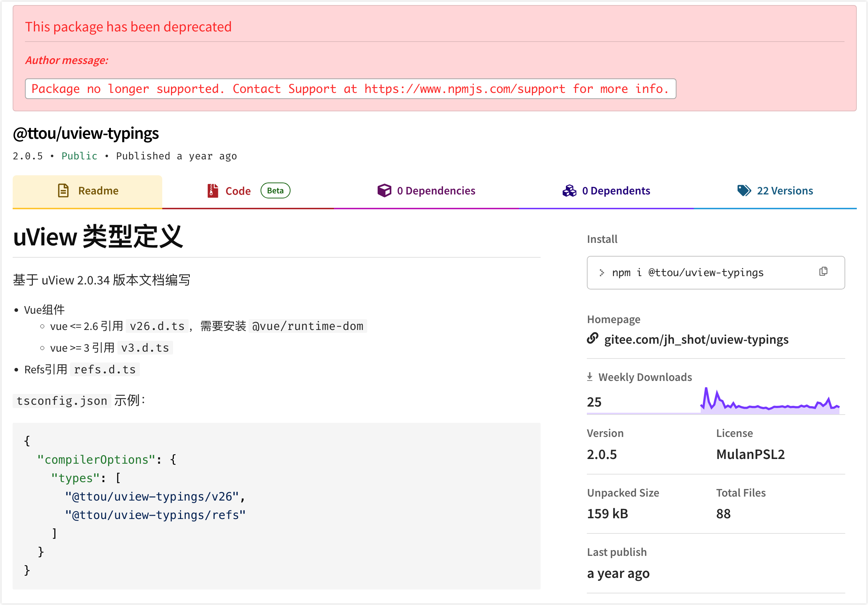Click the npm i @ttou/uview-typings command
Viewport: 868px width, 605px height.
688,273
